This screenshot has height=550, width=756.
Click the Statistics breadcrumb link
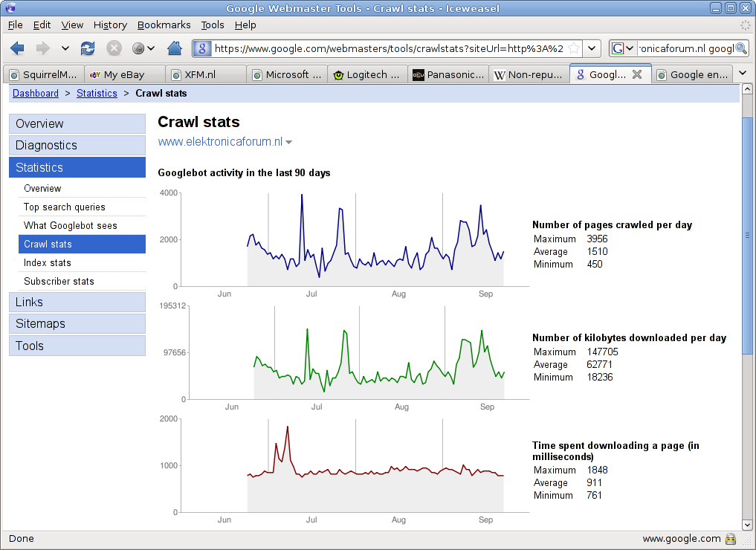pyautogui.click(x=97, y=94)
